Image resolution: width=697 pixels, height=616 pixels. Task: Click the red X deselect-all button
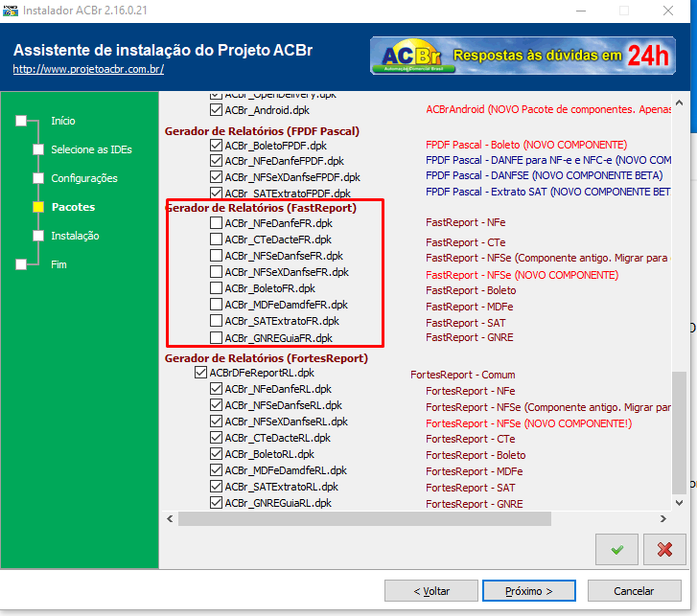(664, 549)
